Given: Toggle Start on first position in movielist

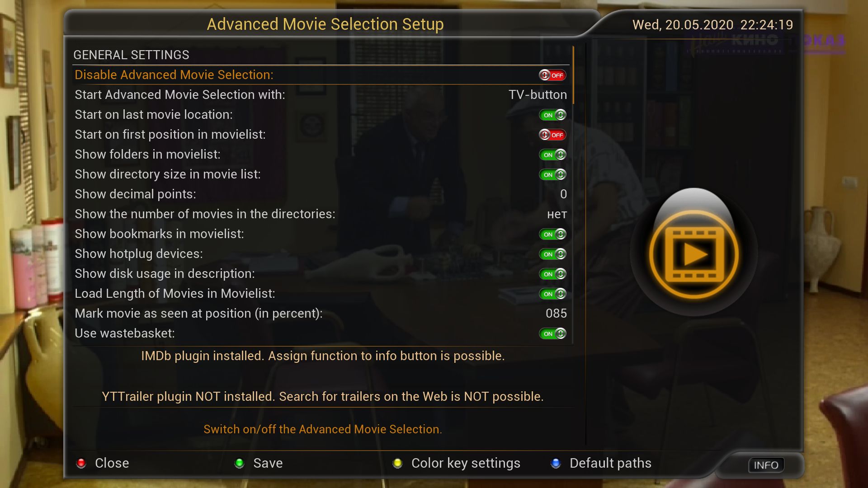Looking at the screenshot, I should pyautogui.click(x=552, y=135).
